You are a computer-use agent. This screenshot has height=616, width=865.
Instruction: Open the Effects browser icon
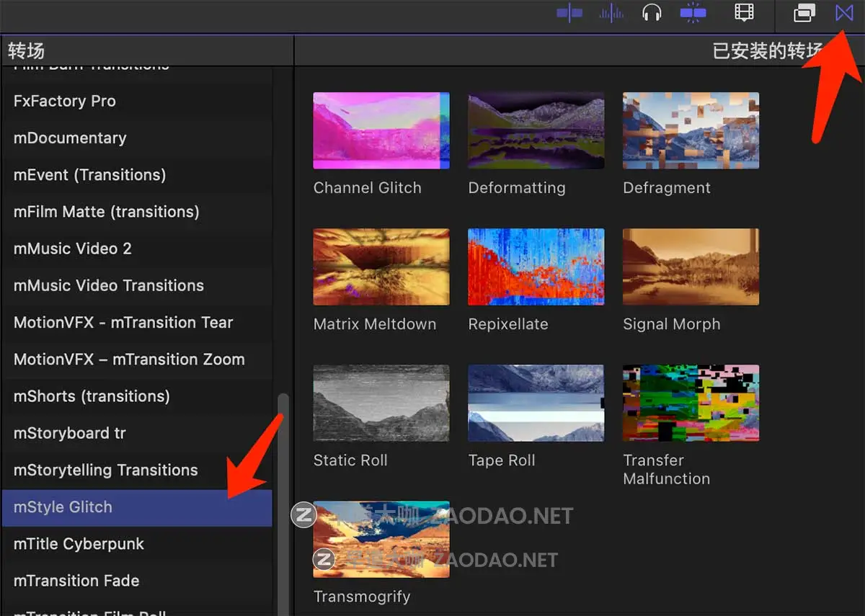804,13
